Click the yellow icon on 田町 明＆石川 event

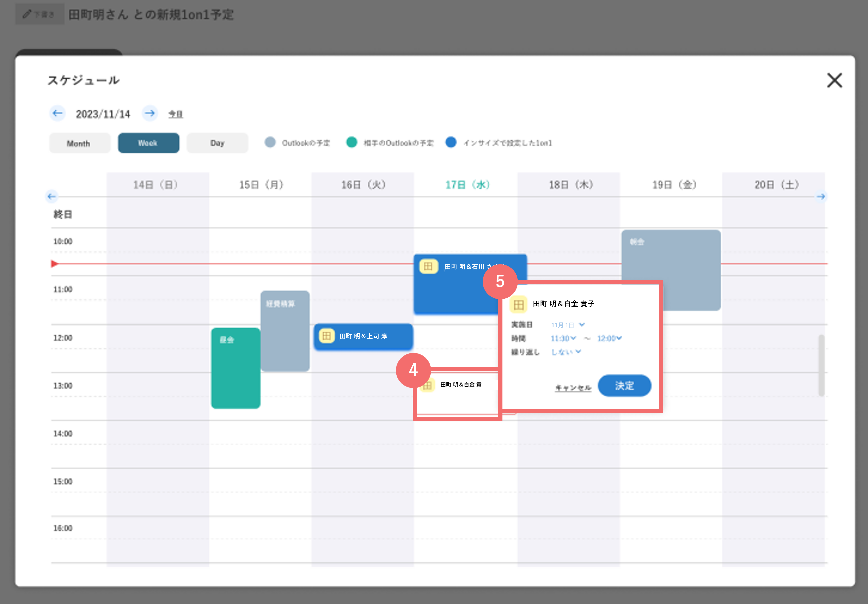(428, 266)
